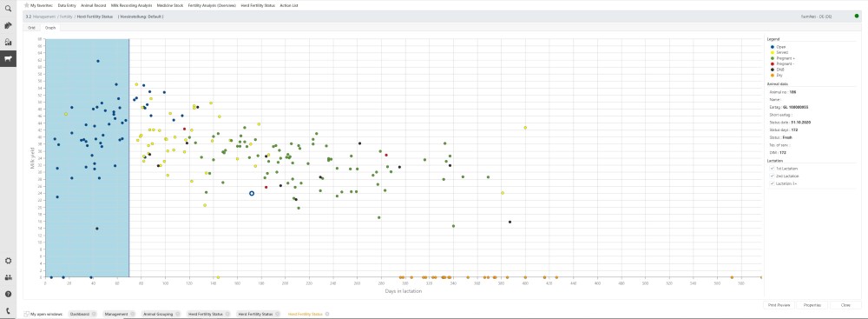This screenshot has width=868, height=319.
Task: Open settings gear in the sidebar
Action: [x=8, y=261]
